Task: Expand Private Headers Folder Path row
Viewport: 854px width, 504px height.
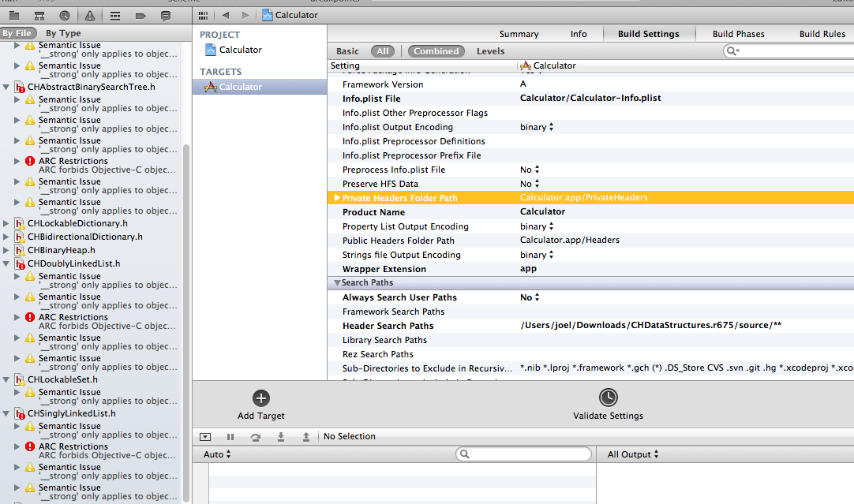Action: (337, 197)
